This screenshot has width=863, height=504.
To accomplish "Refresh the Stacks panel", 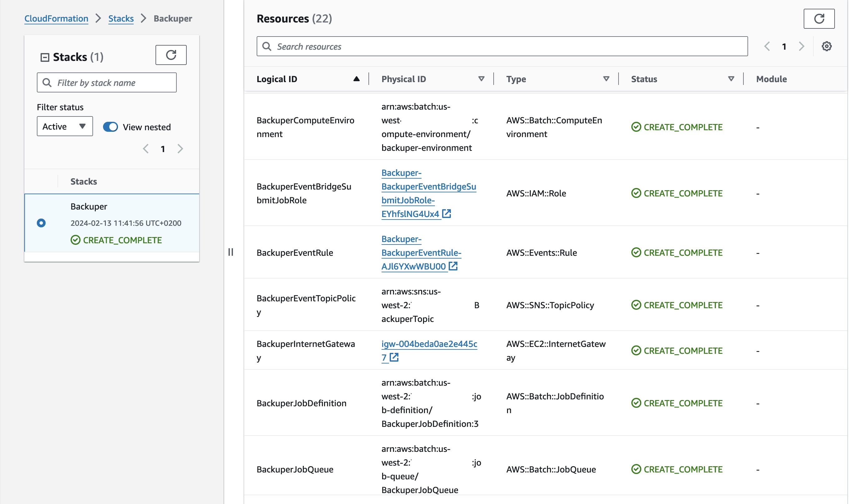I will (171, 55).
